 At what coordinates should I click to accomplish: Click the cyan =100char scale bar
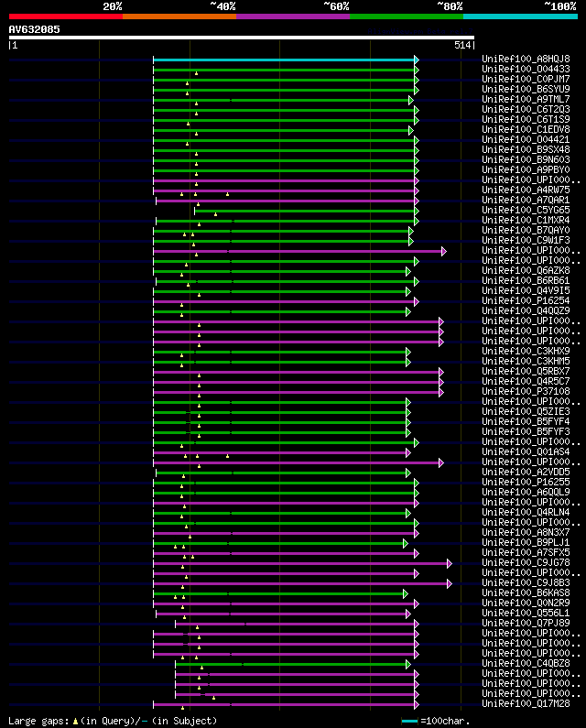tap(409, 721)
